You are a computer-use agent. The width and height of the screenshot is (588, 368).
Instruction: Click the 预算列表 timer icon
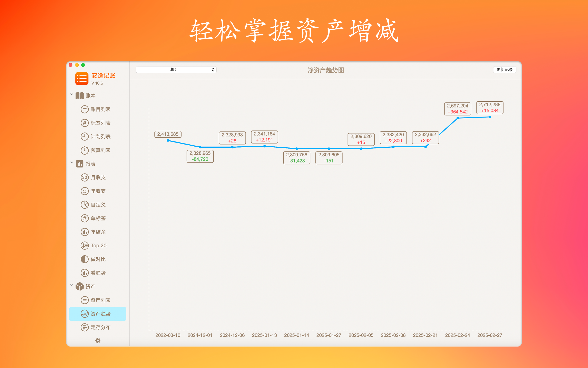tap(84, 150)
